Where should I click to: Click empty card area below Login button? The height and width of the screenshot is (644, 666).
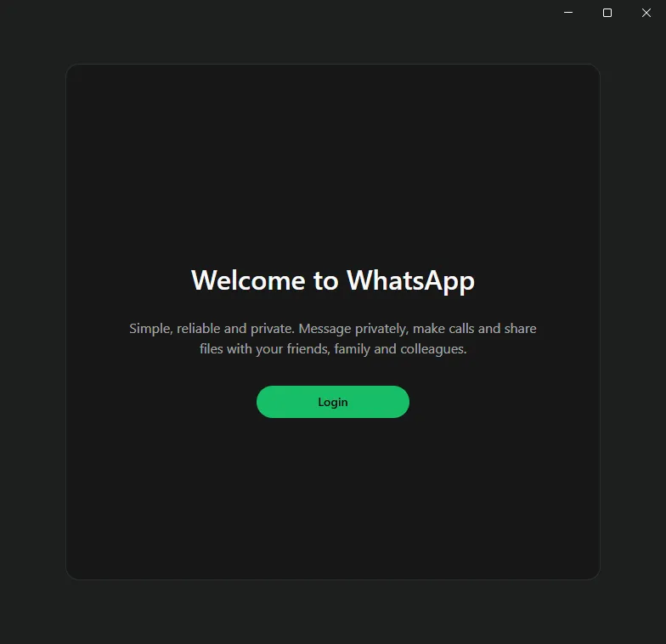coord(332,501)
